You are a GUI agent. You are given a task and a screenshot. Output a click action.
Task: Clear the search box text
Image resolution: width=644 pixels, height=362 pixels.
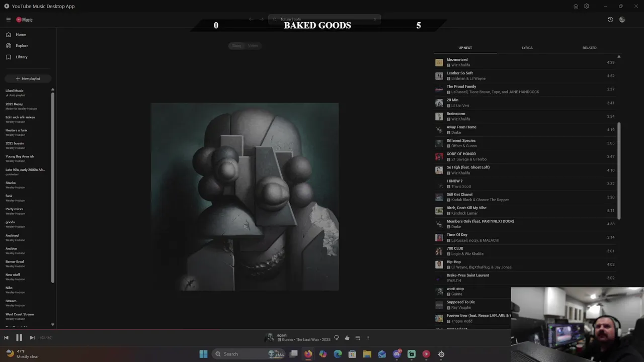pos(375,20)
